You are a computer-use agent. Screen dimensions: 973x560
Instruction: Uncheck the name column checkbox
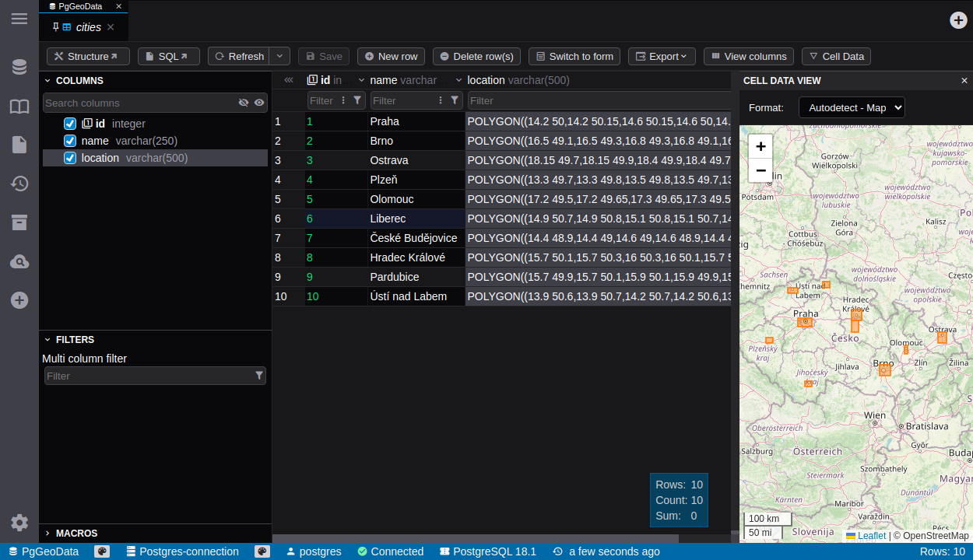coord(70,141)
